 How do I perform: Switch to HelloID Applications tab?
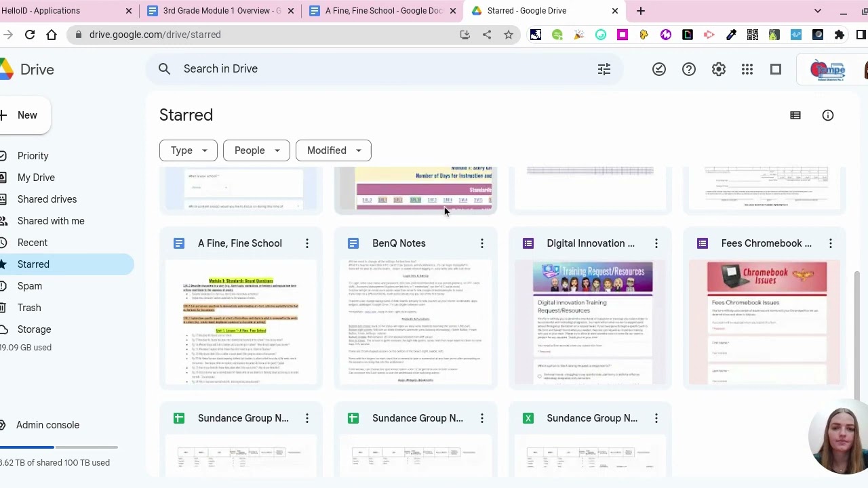[x=66, y=11]
